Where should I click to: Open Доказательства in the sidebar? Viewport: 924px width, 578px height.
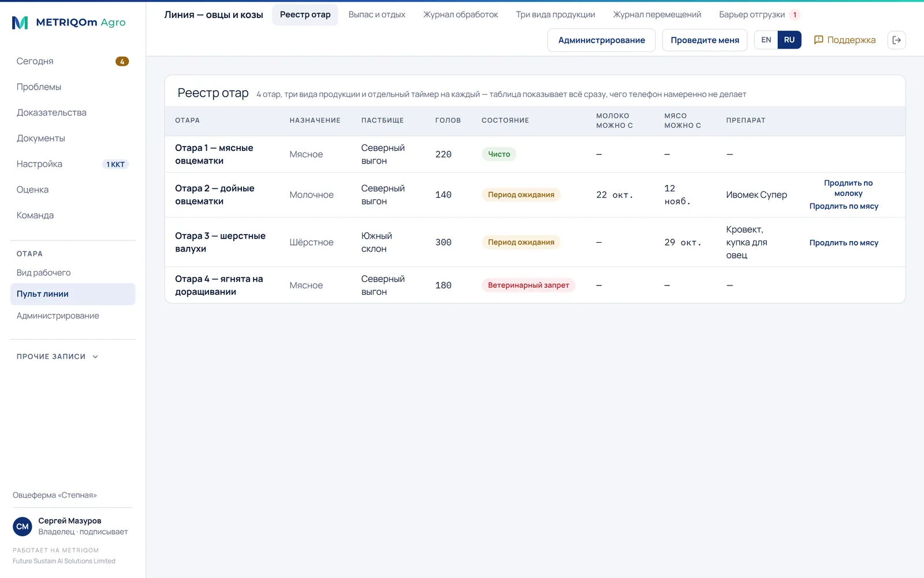pyautogui.click(x=73, y=113)
